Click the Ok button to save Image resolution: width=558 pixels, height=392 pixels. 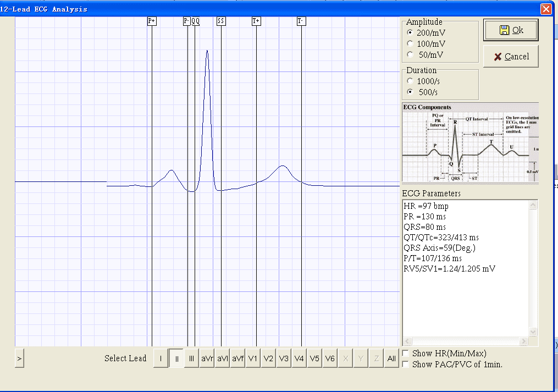511,30
